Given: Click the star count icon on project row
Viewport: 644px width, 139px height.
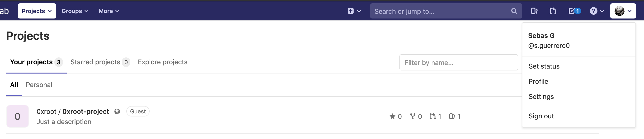Looking at the screenshot, I should pyautogui.click(x=392, y=116).
